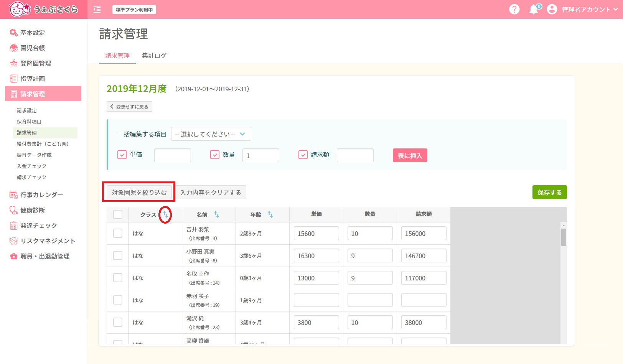623x364 pixels.
Task: Click the bulk 単価 input field
Action: click(x=173, y=155)
